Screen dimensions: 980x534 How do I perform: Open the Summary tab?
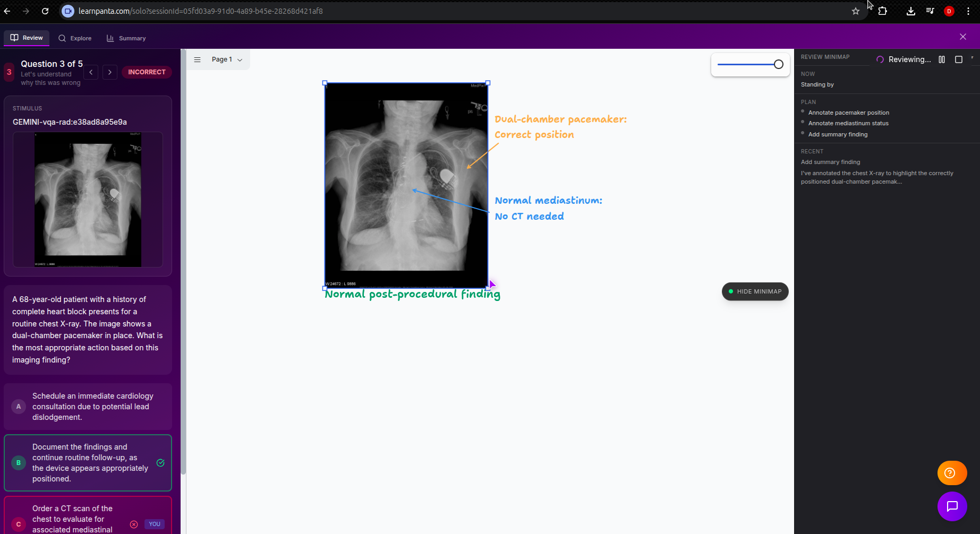[126, 38]
